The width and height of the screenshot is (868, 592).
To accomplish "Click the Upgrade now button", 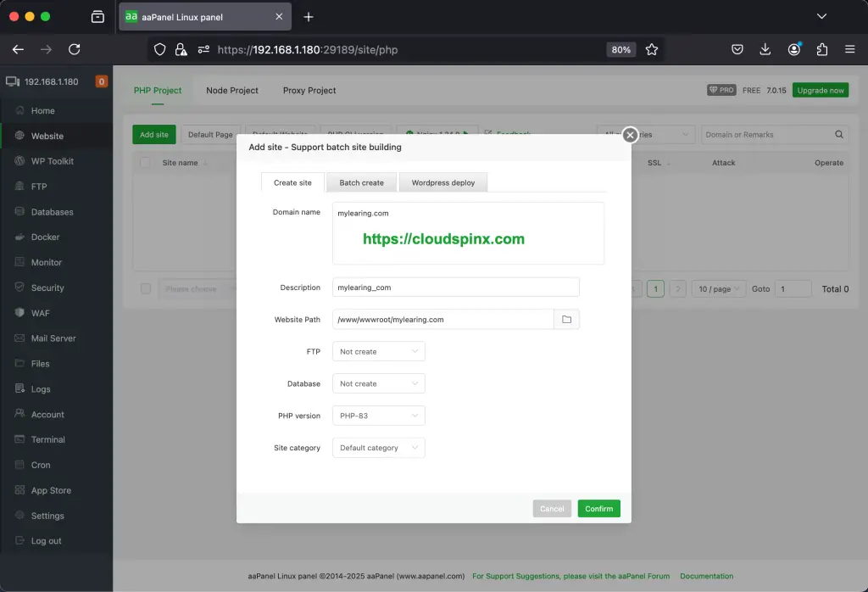I will (820, 90).
